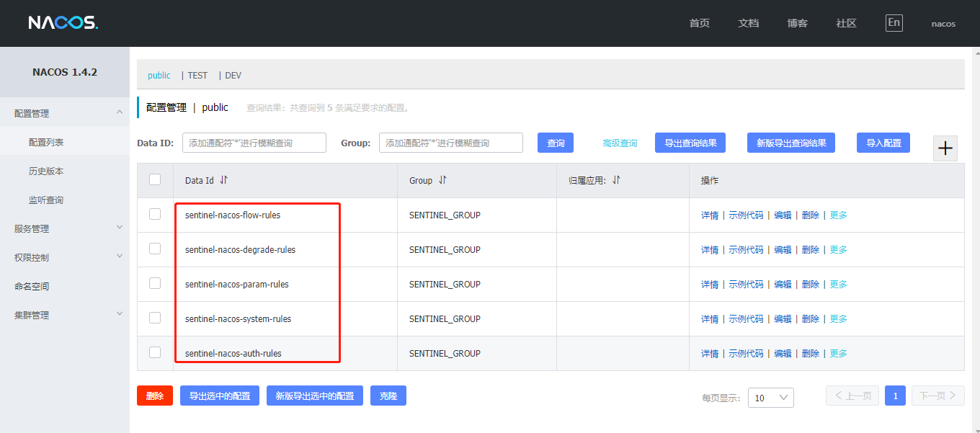Click the sentinel-nacos-system-rules Data Id text
The width and height of the screenshot is (980, 433).
pyautogui.click(x=238, y=318)
